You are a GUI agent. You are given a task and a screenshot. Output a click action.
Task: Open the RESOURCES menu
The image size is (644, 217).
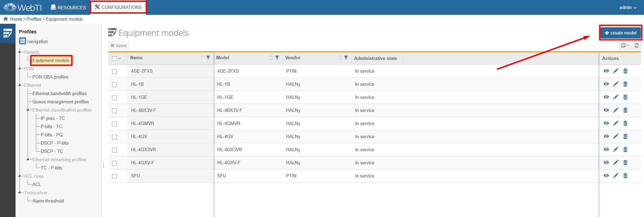point(68,7)
